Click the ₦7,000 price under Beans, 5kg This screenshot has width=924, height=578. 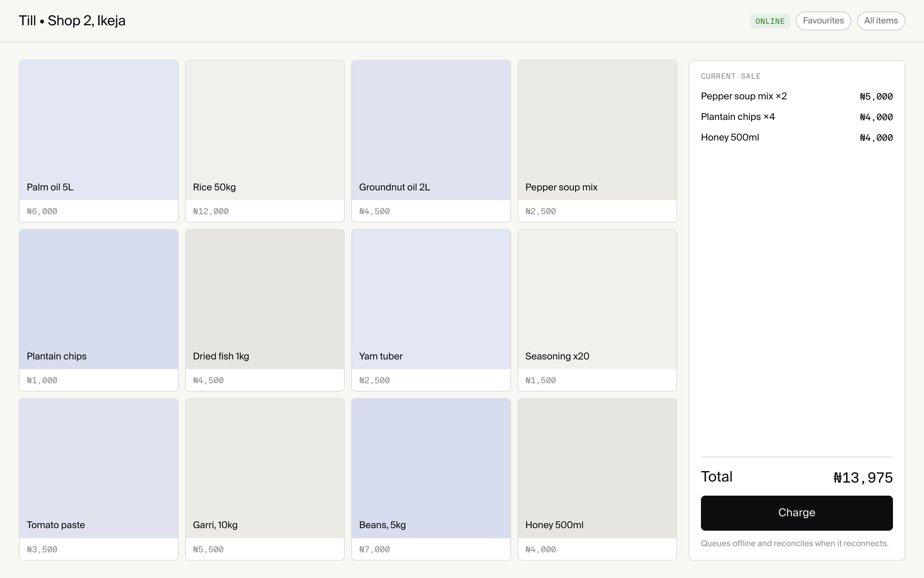(x=374, y=549)
